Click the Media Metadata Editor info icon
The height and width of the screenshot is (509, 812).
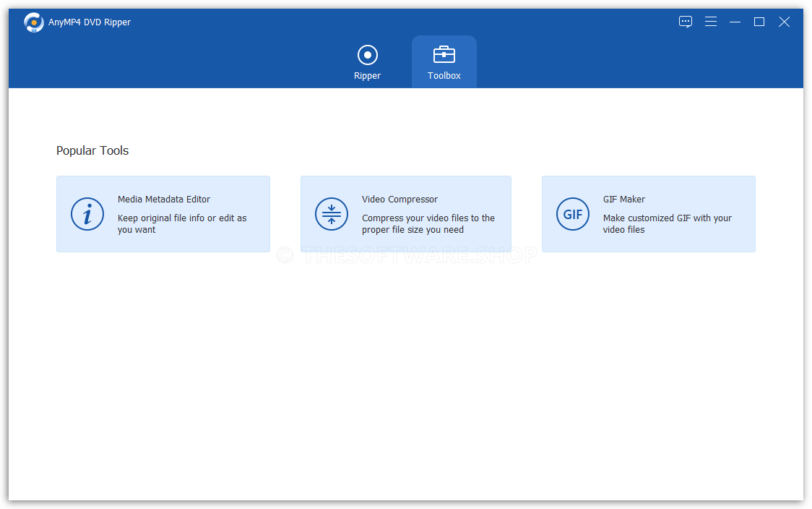[87, 214]
